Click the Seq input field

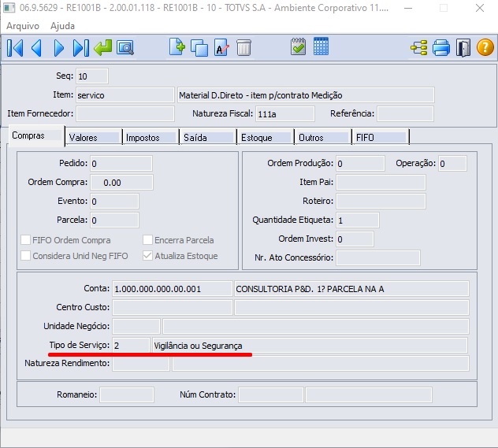(x=92, y=76)
